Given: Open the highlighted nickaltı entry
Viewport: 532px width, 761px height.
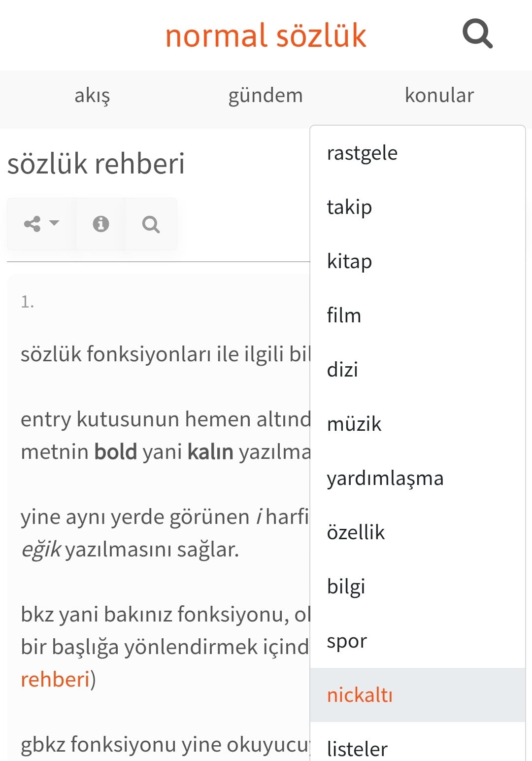Looking at the screenshot, I should (418, 695).
